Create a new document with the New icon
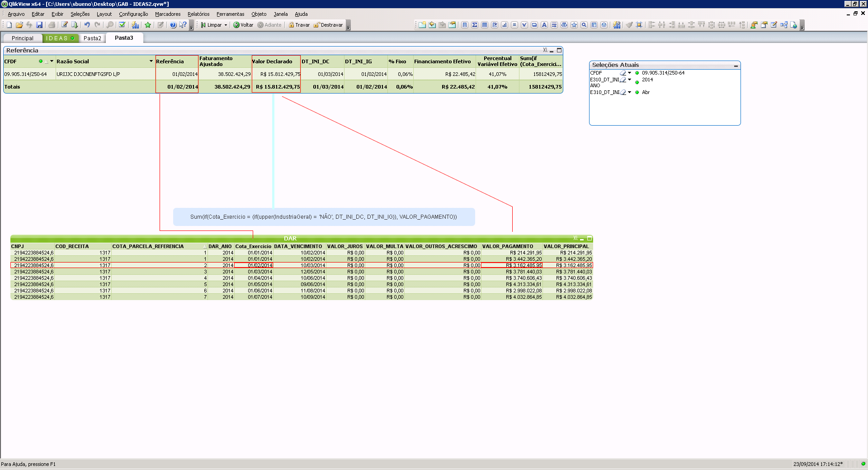Screen dimensions: 868x470 coord(9,25)
